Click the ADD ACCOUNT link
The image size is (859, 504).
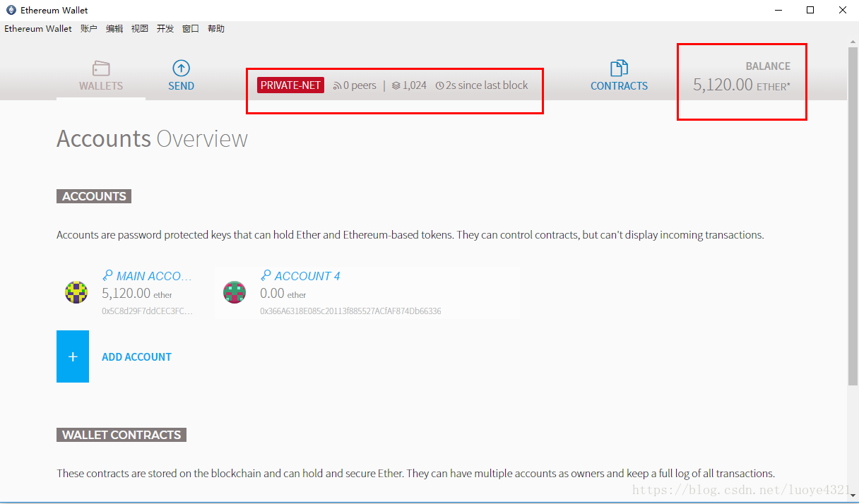pyautogui.click(x=136, y=356)
